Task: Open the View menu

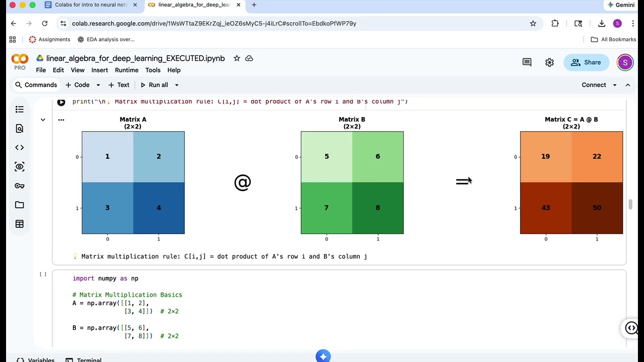Action: click(77, 70)
